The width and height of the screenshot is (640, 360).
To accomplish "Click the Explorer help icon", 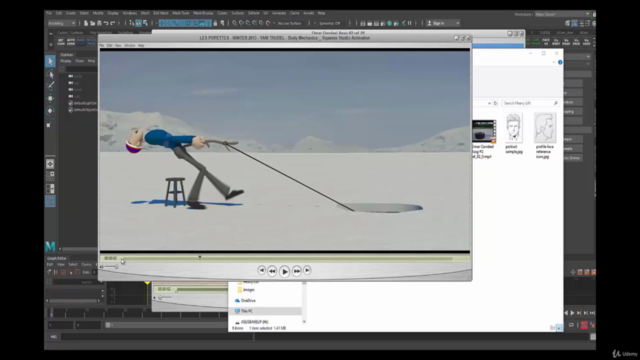I will pyautogui.click(x=560, y=62).
